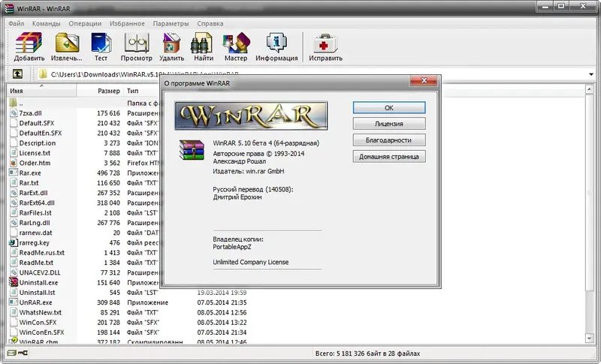Select the 7zxa.dll file icon
601x364 pixels.
pyautogui.click(x=14, y=113)
